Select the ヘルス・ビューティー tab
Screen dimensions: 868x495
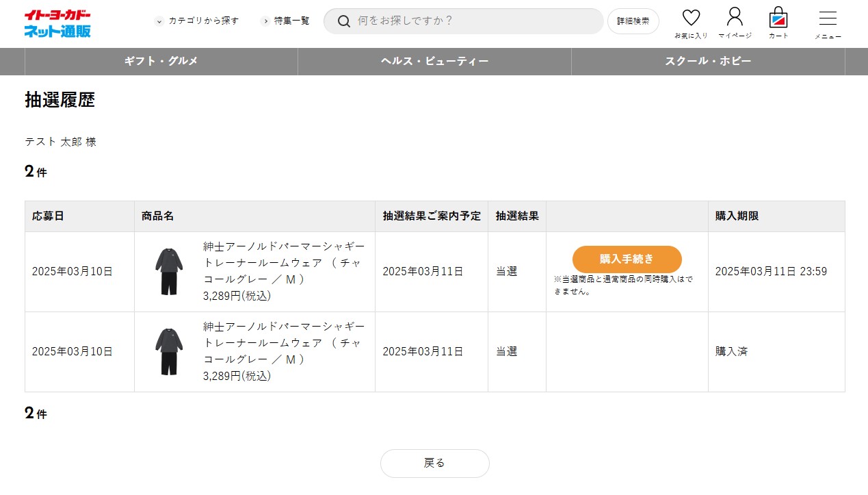coord(435,62)
